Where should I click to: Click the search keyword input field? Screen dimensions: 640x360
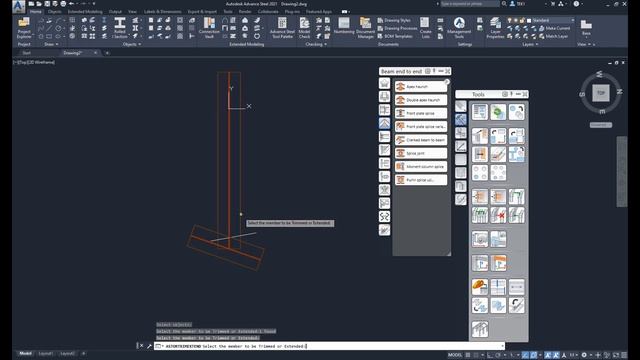tap(469, 4)
